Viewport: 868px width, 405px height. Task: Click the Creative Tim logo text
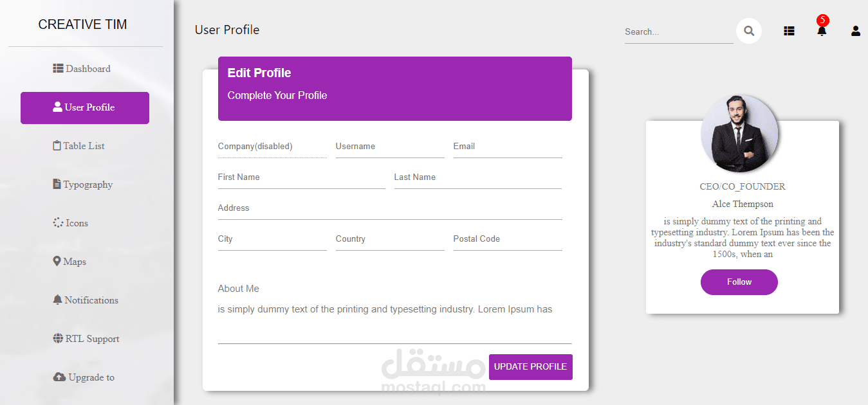[82, 24]
